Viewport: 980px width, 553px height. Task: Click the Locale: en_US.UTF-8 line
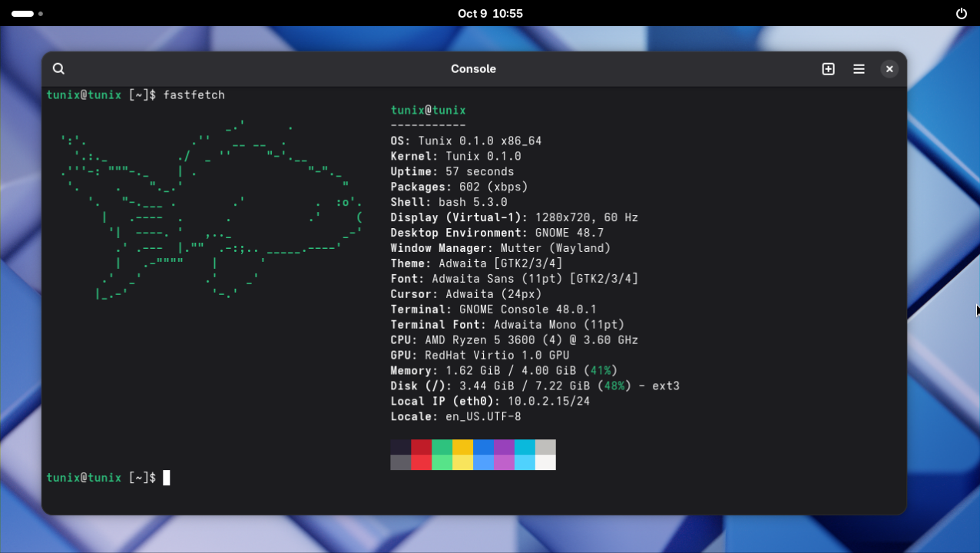(x=455, y=418)
